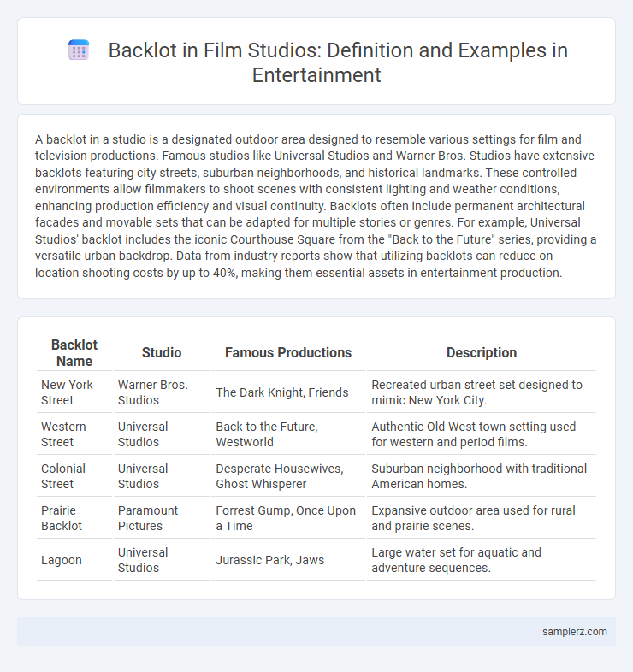Click the 'Western Street' cell
633x672 pixels.
[74, 434]
